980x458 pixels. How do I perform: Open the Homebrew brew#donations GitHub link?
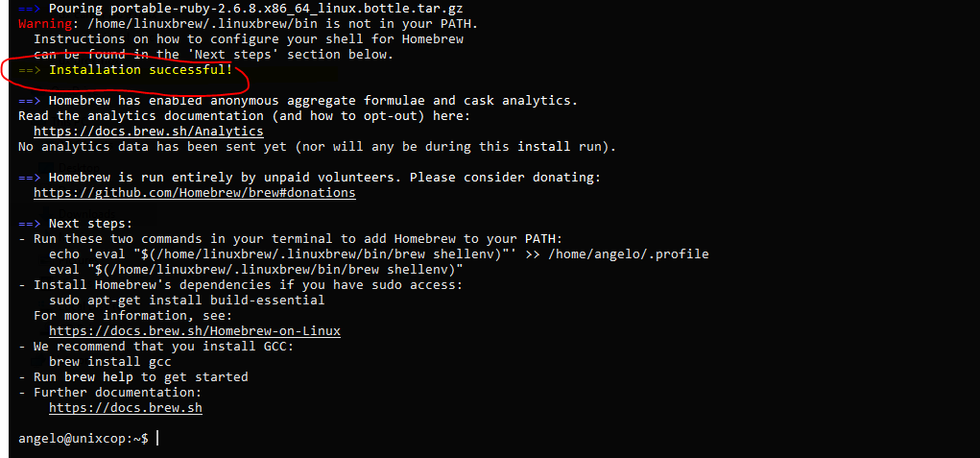(x=195, y=192)
